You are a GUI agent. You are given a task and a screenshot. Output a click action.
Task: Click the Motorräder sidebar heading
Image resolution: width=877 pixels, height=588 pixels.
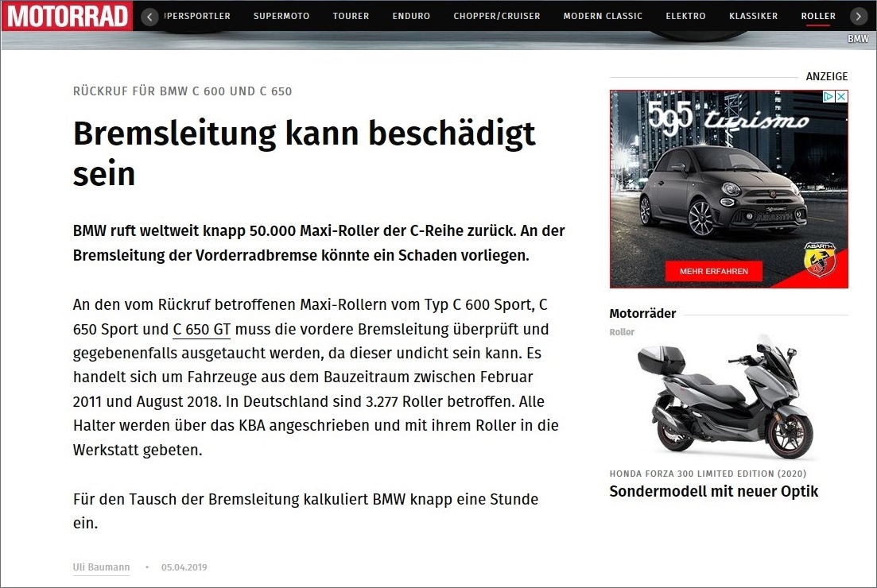point(642,314)
